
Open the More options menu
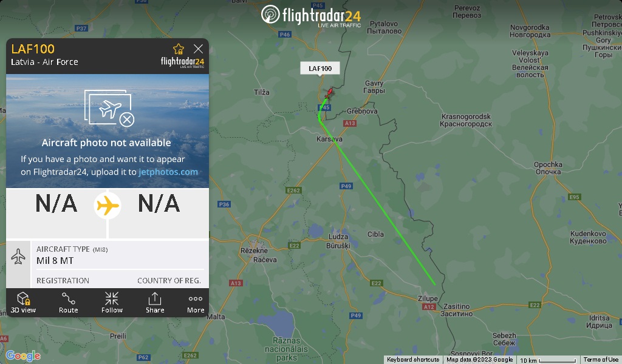click(x=196, y=302)
